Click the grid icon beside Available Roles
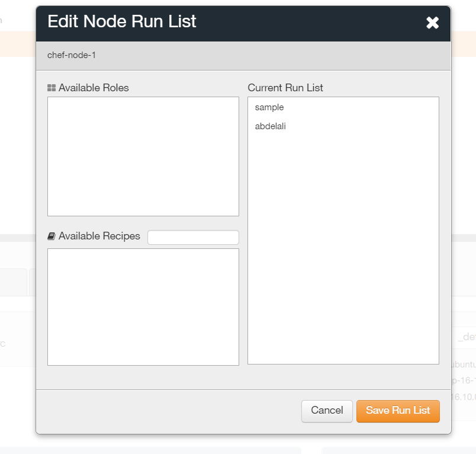Image resolution: width=476 pixels, height=454 pixels. coord(52,87)
